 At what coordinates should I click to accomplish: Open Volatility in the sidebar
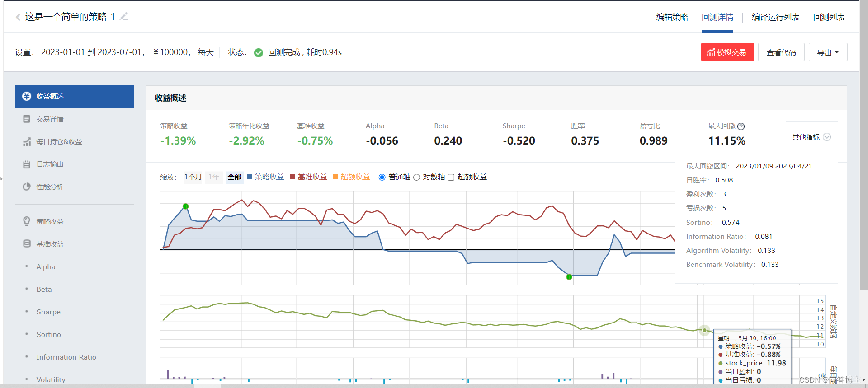click(51, 379)
